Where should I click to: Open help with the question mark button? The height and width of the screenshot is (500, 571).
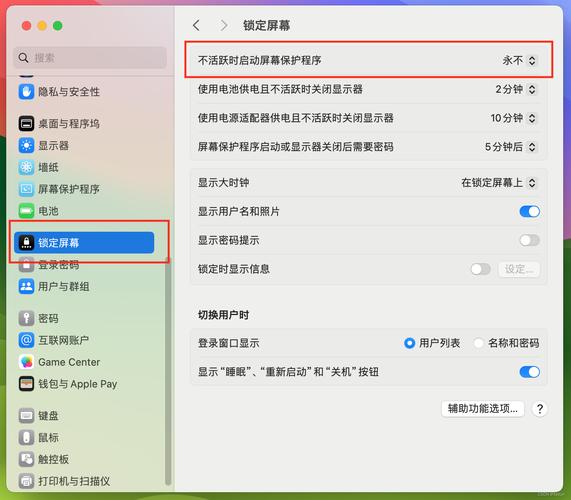point(540,409)
